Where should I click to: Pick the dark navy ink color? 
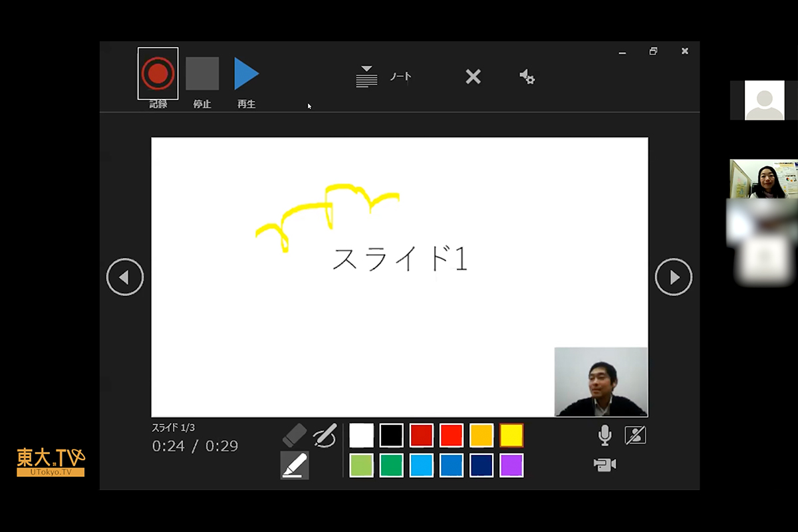481,465
